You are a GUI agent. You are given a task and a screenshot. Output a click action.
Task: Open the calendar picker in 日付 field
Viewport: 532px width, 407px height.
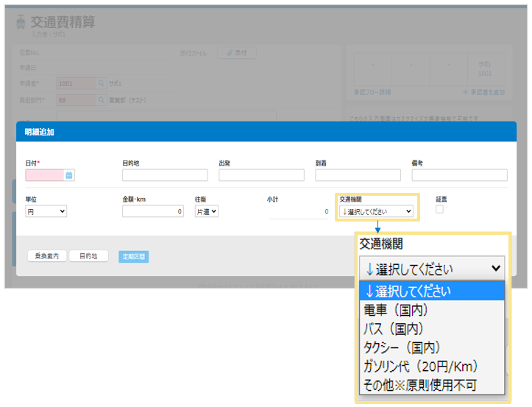69,175
